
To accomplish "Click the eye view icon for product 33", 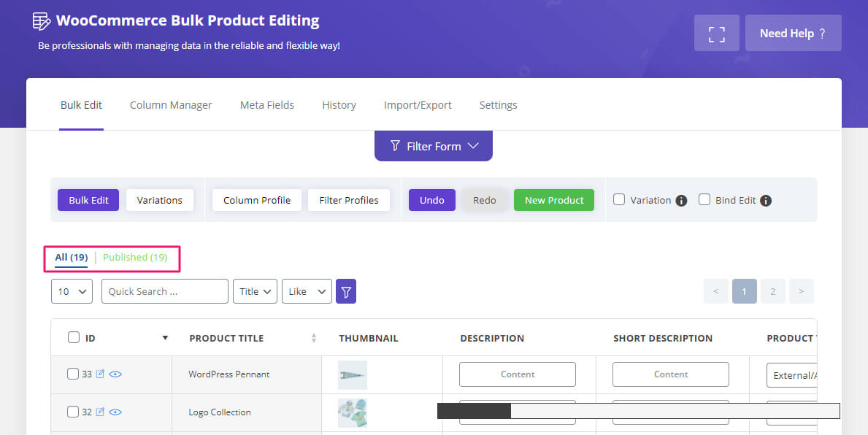I will click(x=115, y=374).
